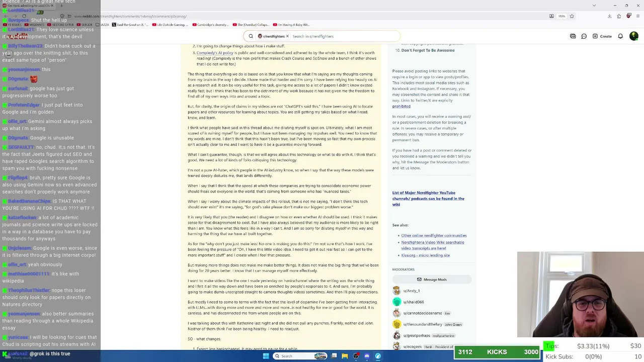Image resolution: width=644 pixels, height=362 pixels.
Task: Click the 'John Green' flair tag
Action: point(453,324)
